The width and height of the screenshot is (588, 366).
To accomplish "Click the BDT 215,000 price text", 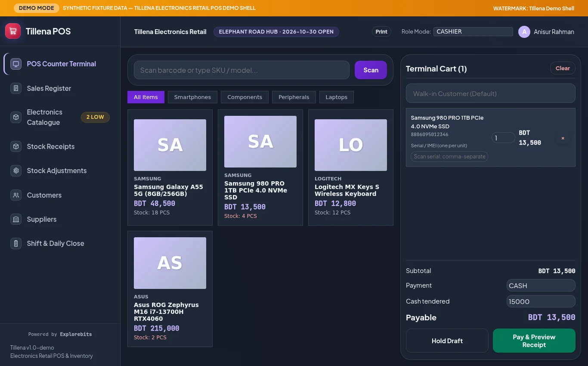I will tap(157, 328).
